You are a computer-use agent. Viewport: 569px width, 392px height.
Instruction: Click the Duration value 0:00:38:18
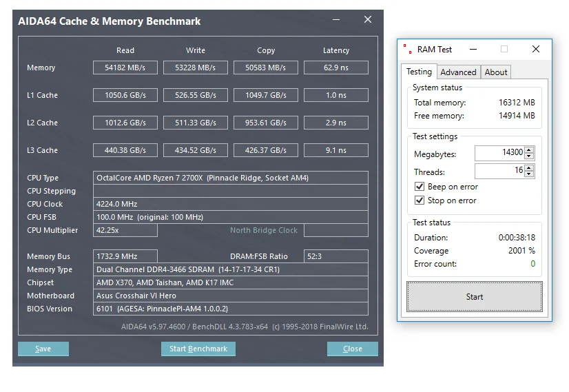(517, 238)
